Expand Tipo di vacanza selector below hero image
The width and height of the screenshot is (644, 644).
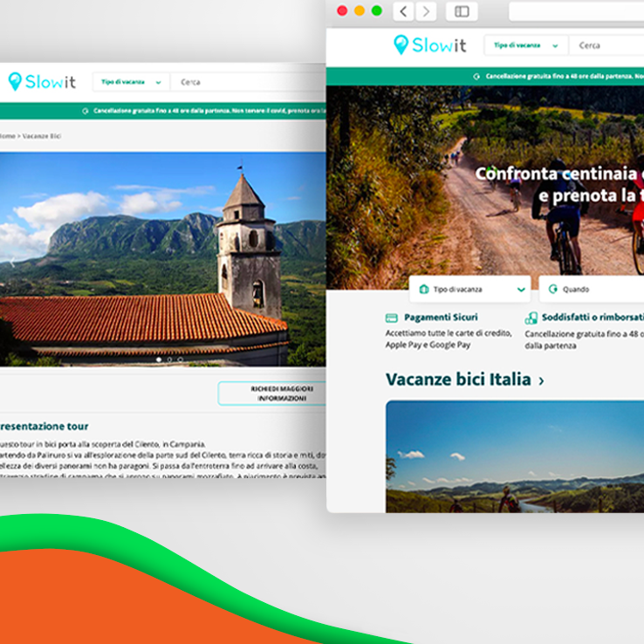click(x=469, y=289)
